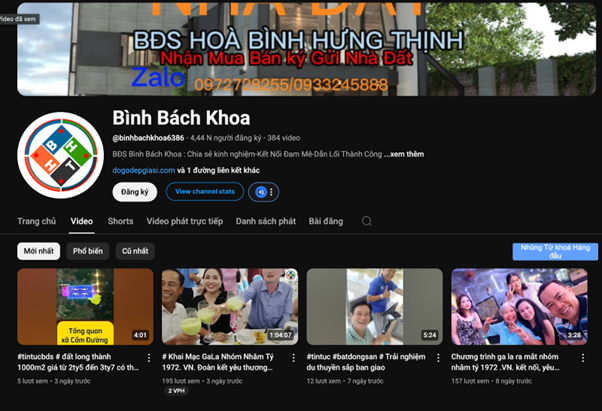This screenshot has height=411, width=602.
Task: Click the BĐS Hoà Bình Hưng Thịnh banner
Action: point(306,49)
